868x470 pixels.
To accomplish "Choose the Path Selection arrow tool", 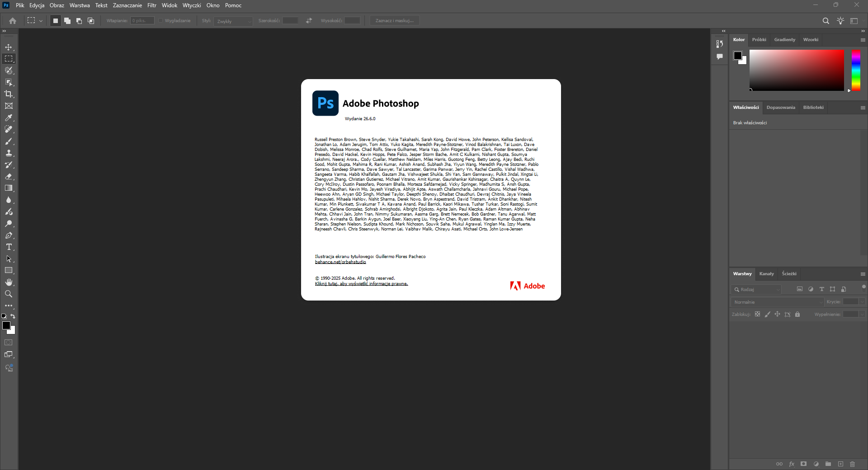I will [x=9, y=258].
